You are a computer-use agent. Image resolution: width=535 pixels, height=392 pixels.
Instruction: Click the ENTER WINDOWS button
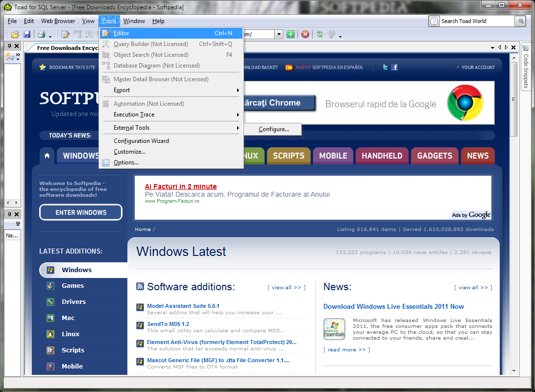pos(81,212)
